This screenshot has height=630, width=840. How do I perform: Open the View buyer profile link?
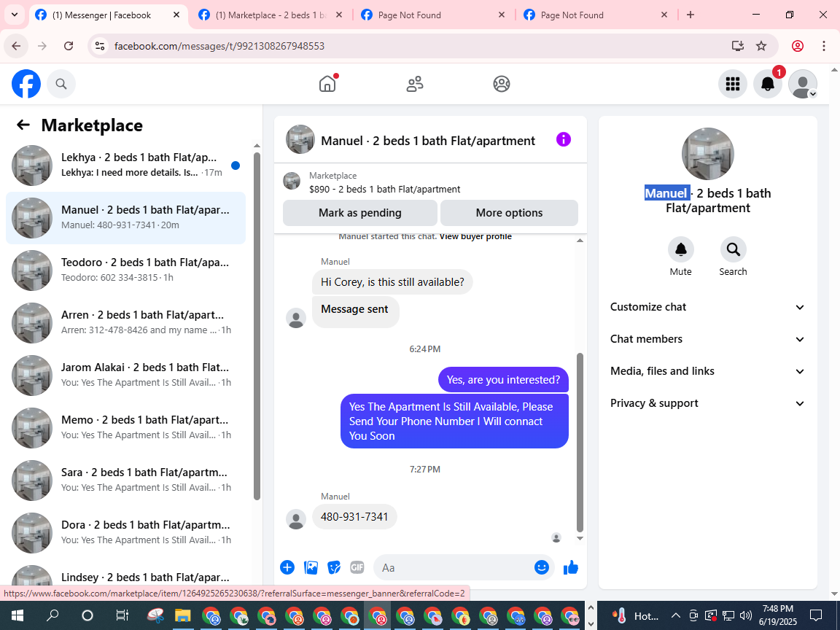[x=475, y=237]
